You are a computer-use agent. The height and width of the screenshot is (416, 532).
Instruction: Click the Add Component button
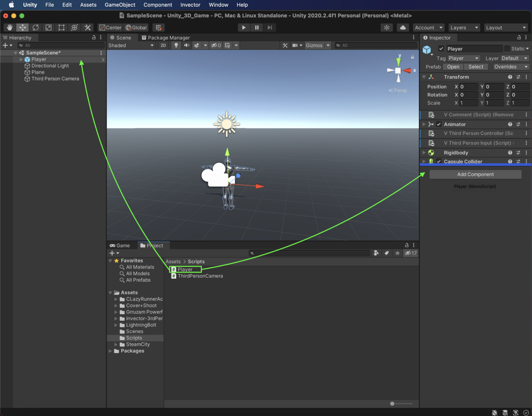pyautogui.click(x=475, y=174)
